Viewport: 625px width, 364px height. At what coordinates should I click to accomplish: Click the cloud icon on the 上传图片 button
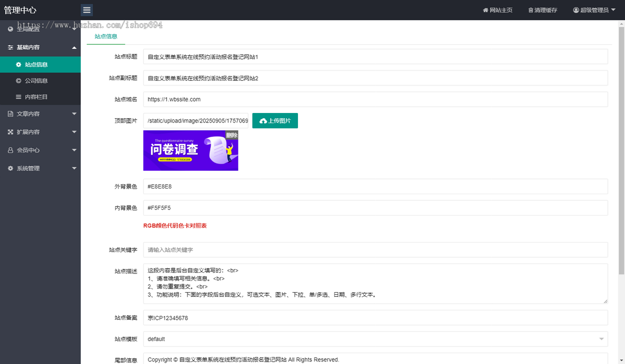click(263, 120)
